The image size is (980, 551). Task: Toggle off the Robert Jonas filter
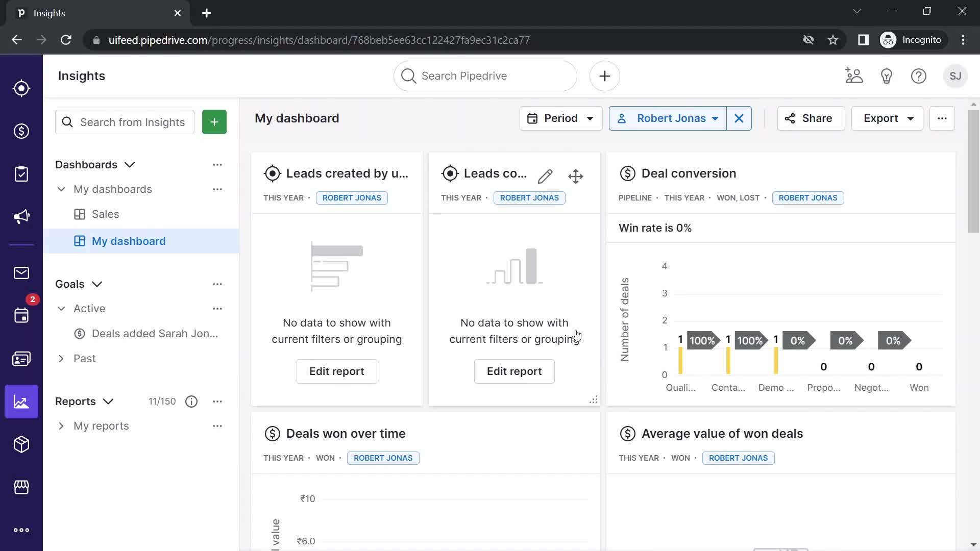[x=739, y=118]
